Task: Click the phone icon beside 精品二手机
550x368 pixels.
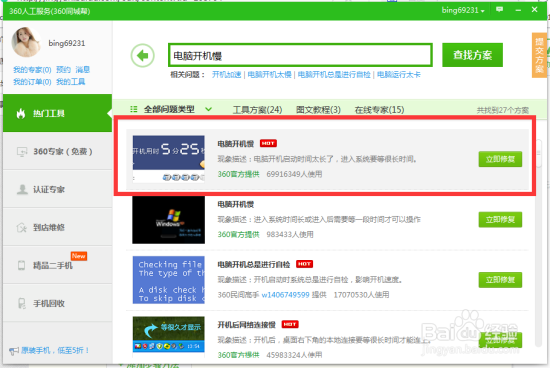Action: (x=21, y=265)
